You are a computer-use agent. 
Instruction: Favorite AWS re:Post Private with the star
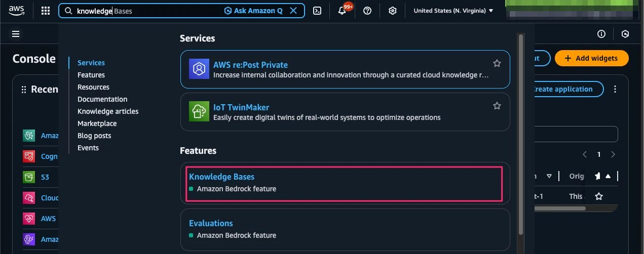tap(497, 63)
